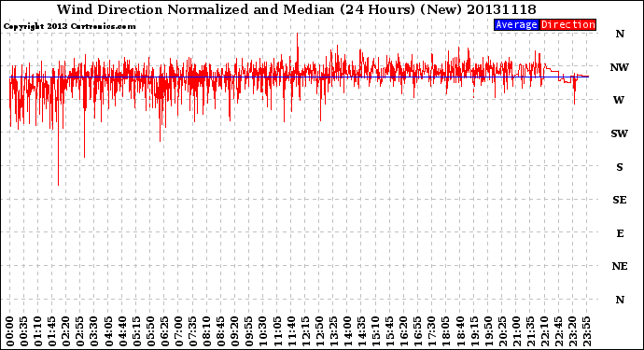Click the 14:35 time axis label
This screenshot has width=644, height=350.
pos(361,331)
